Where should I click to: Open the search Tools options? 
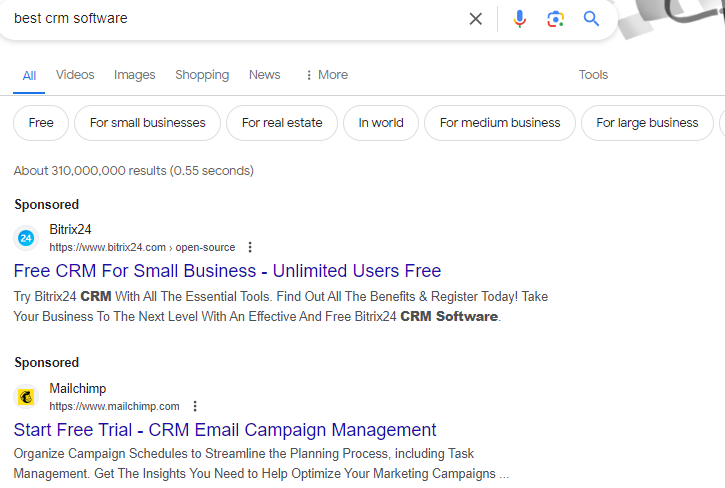(x=593, y=75)
